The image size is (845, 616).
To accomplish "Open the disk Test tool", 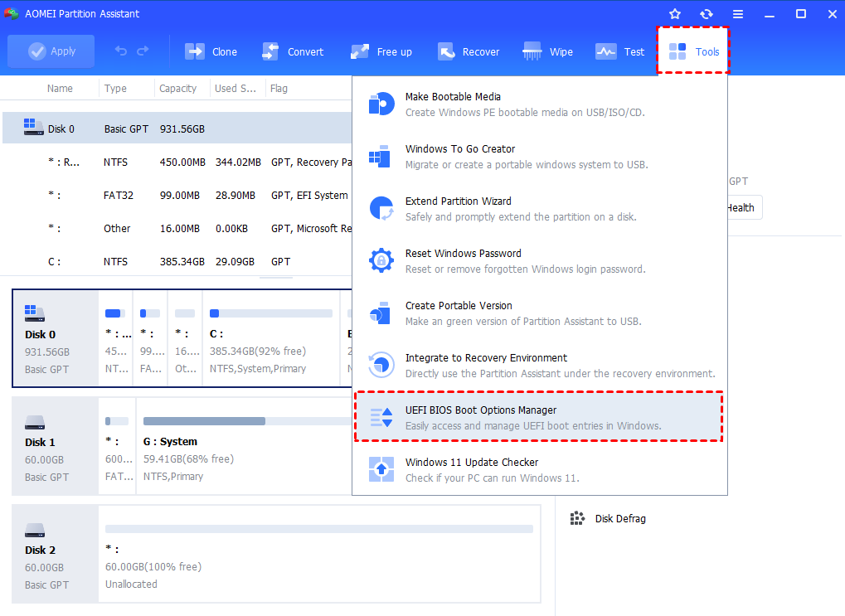I will click(619, 51).
